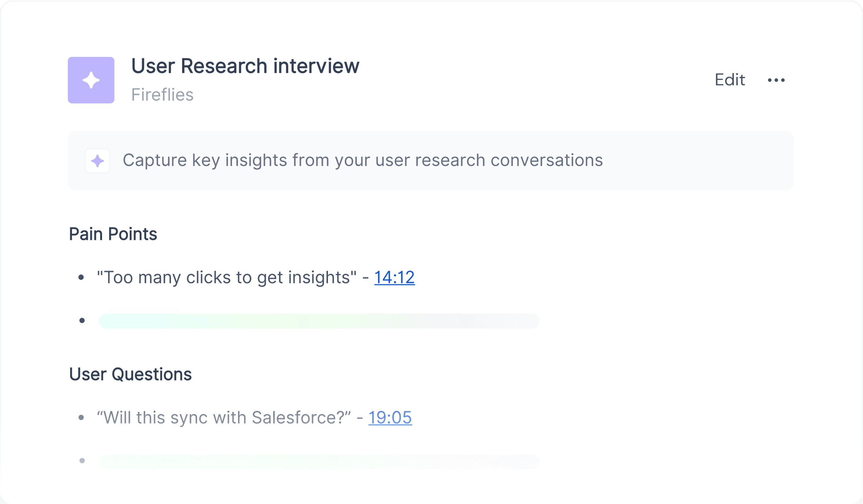
Task: Click the placeholder bar under User Questions
Action: 319,462
